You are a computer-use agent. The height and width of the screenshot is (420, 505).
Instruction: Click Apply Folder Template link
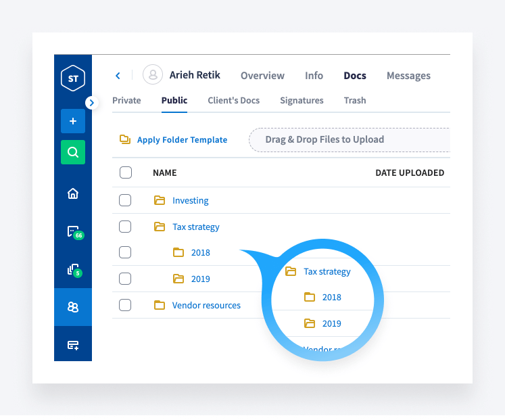click(x=182, y=140)
